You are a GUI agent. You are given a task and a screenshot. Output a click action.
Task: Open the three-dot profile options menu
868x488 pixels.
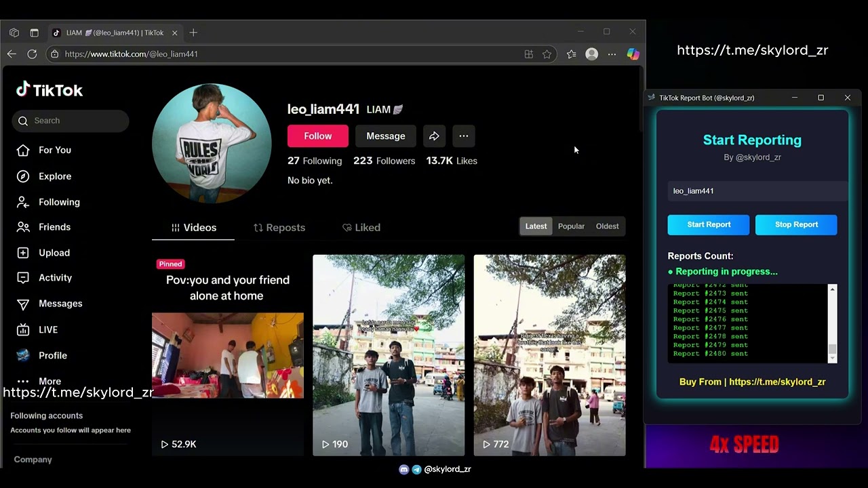click(x=464, y=136)
